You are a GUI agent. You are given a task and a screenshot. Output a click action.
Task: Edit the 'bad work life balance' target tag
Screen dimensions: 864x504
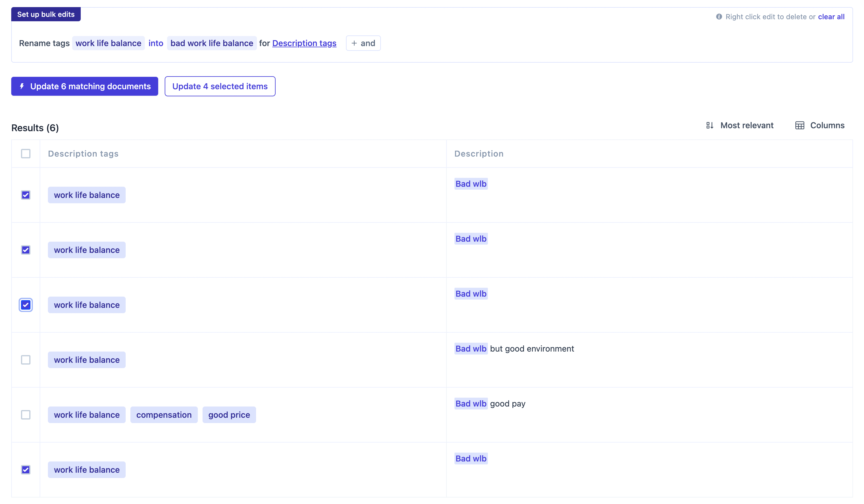(x=211, y=43)
